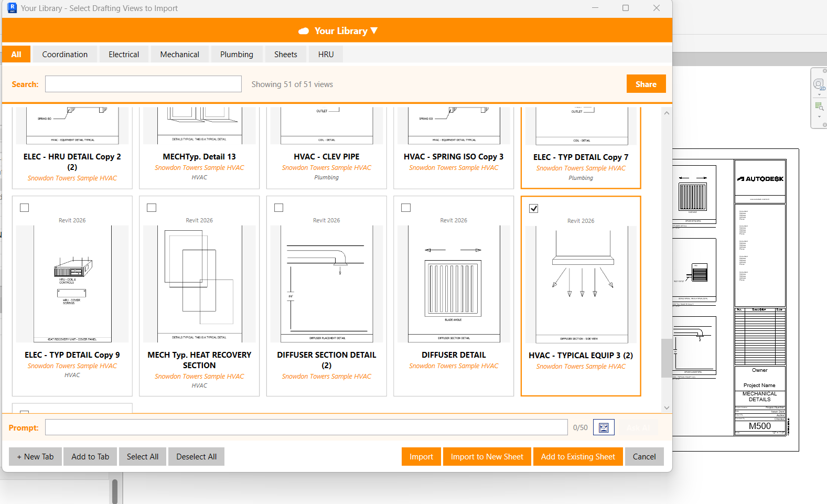
Task: Select the HVAC - TYPICAL EQUIP 3 (2) thumbnail
Action: [581, 284]
